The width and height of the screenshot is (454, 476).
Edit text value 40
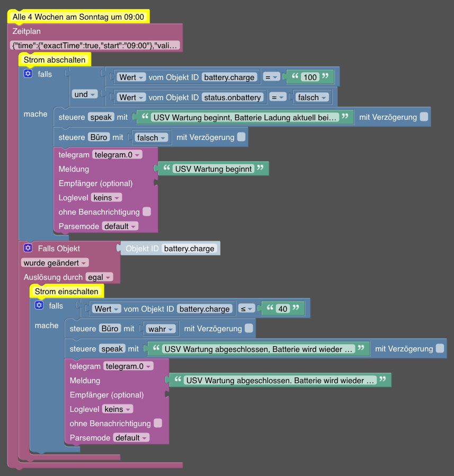pos(283,308)
